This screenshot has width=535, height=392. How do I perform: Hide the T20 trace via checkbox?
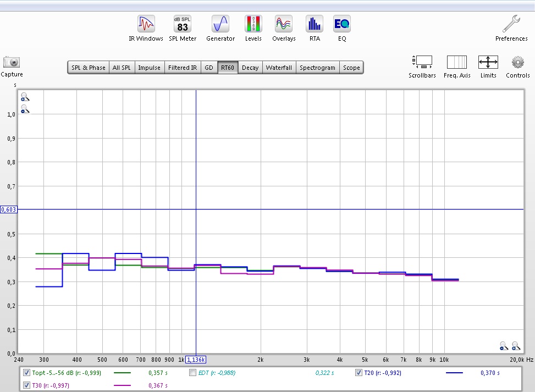coord(359,373)
